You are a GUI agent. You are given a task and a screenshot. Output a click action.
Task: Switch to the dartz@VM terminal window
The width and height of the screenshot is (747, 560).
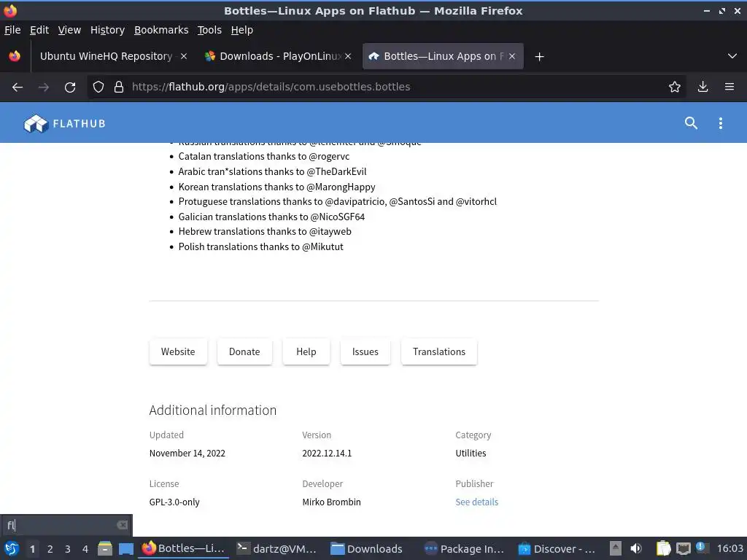click(277, 549)
